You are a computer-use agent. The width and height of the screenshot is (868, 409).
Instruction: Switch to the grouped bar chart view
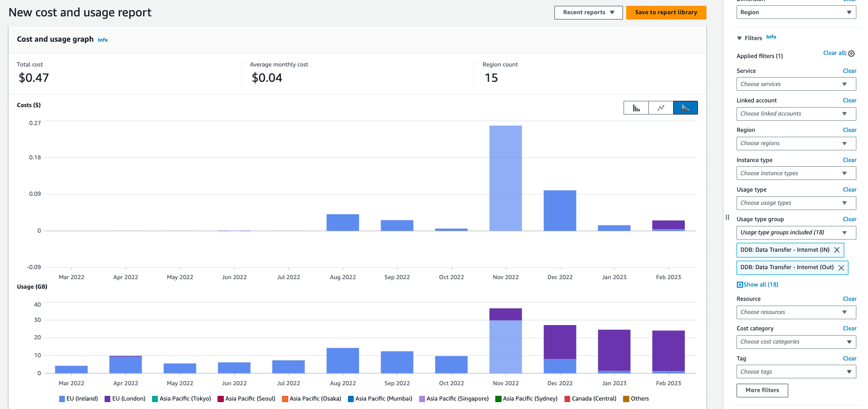coord(636,108)
